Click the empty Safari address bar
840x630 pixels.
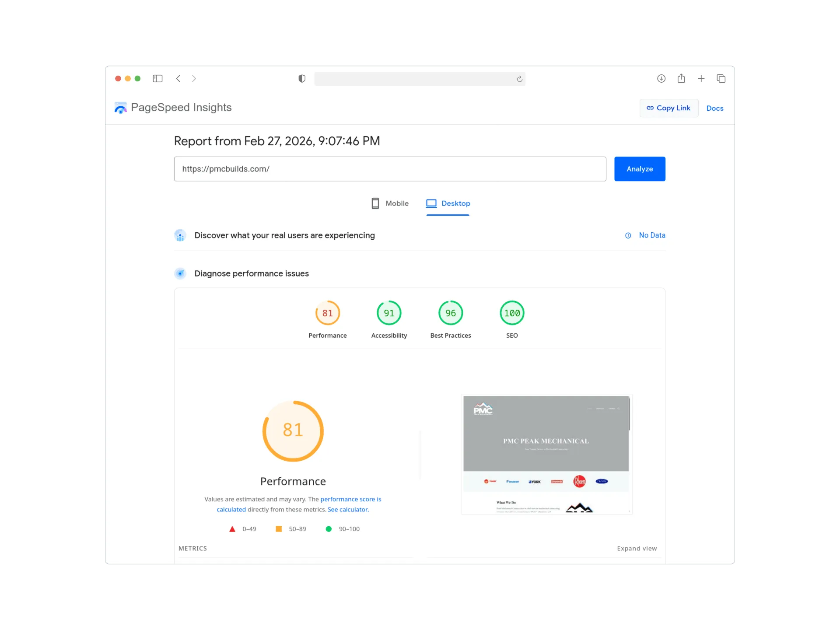pyautogui.click(x=420, y=79)
